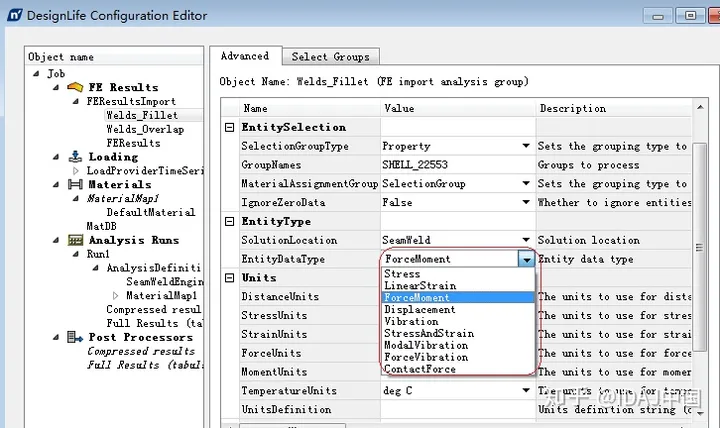Open the IgnoreZeroData dropdown

[x=526, y=203]
